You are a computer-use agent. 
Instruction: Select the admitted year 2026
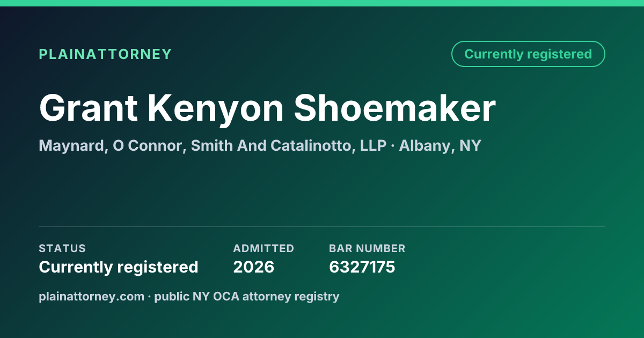click(x=253, y=267)
